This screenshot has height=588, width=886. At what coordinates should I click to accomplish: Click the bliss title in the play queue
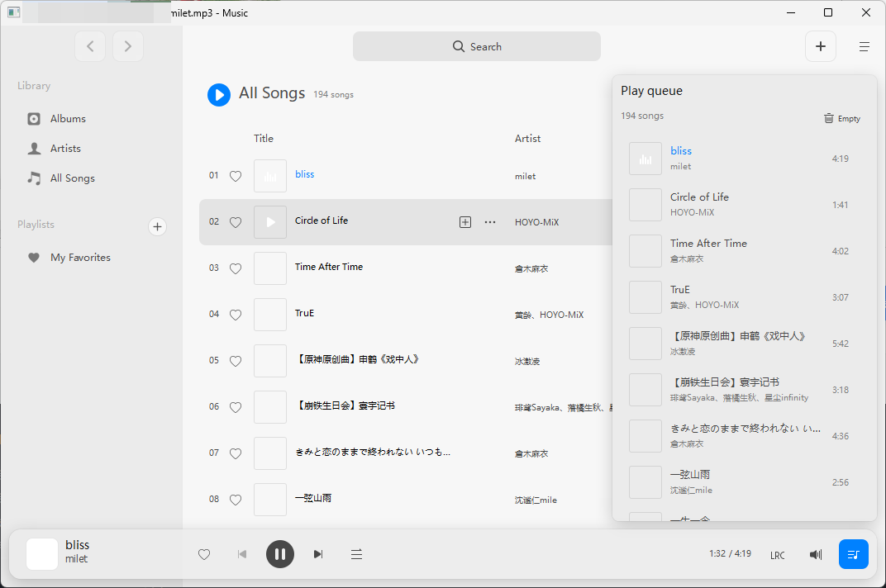(x=681, y=151)
